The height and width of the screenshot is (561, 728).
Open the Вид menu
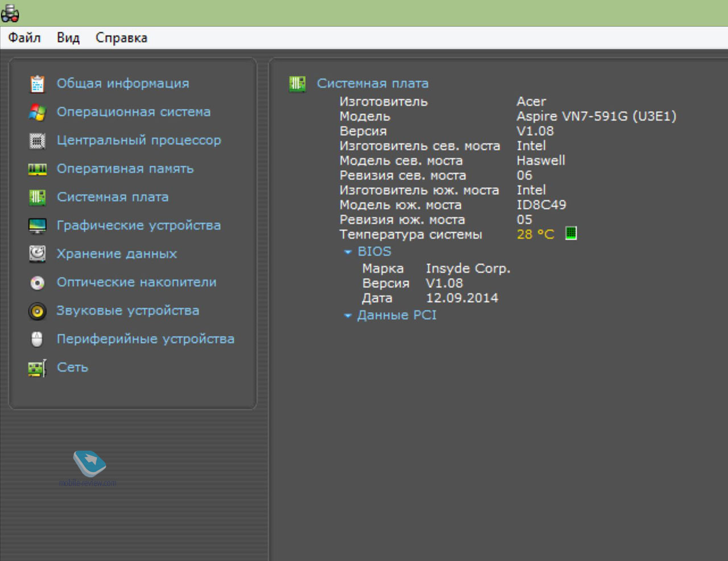(68, 38)
